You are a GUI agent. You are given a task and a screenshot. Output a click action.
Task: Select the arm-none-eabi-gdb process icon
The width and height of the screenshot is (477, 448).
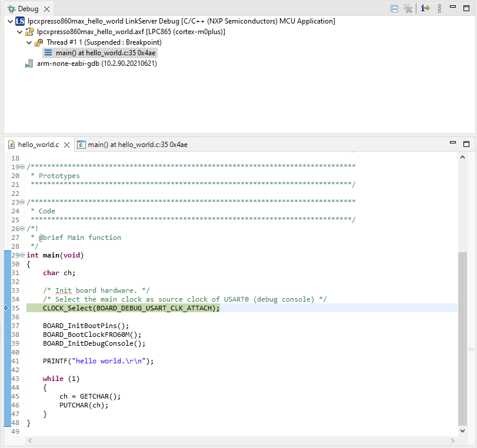click(29, 63)
